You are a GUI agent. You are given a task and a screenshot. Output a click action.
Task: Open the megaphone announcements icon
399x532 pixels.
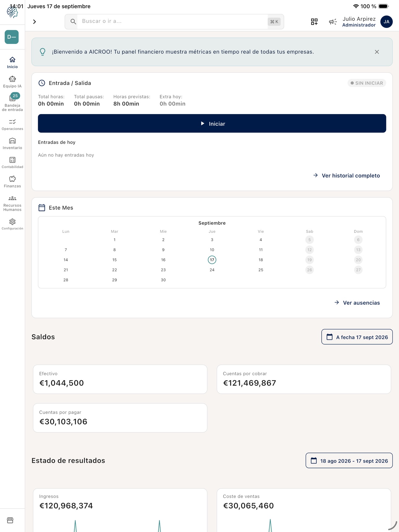click(333, 22)
